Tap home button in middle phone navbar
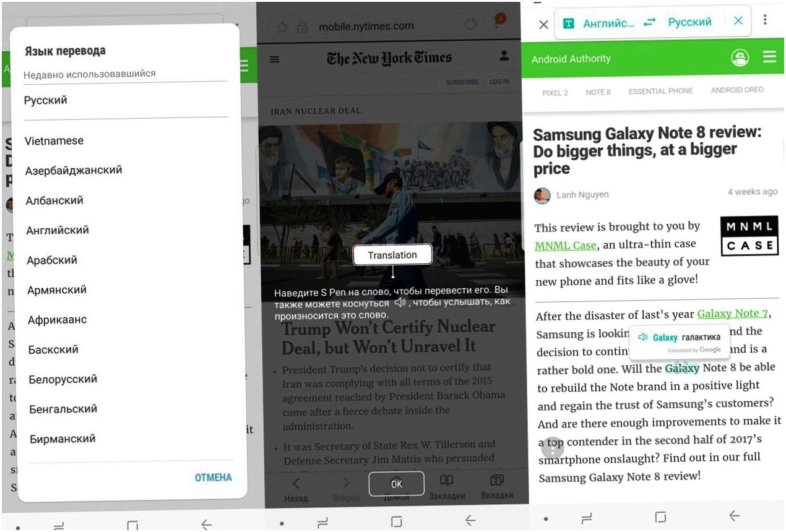Image resolution: width=786 pixels, height=532 pixels. (x=397, y=522)
